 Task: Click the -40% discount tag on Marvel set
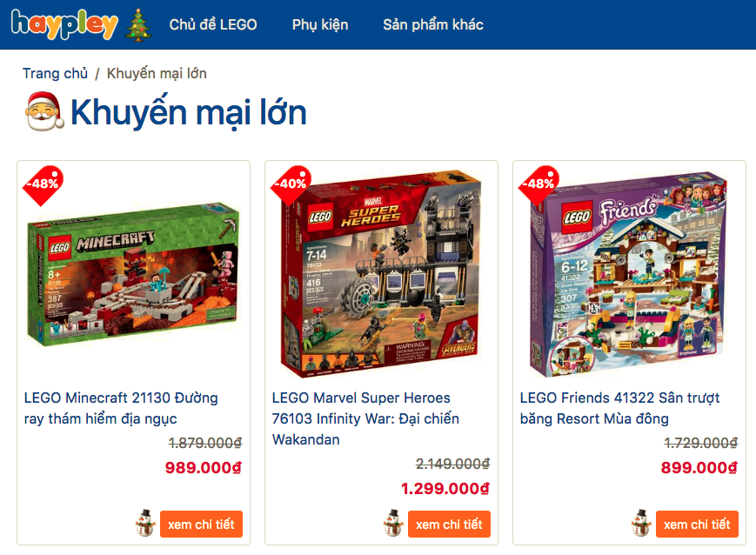291,185
